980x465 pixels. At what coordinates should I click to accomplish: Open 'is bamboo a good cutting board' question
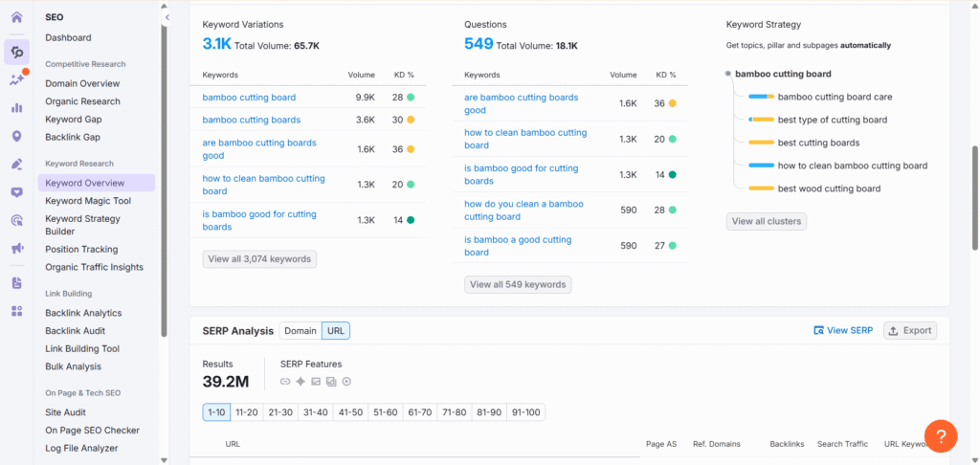tap(518, 246)
